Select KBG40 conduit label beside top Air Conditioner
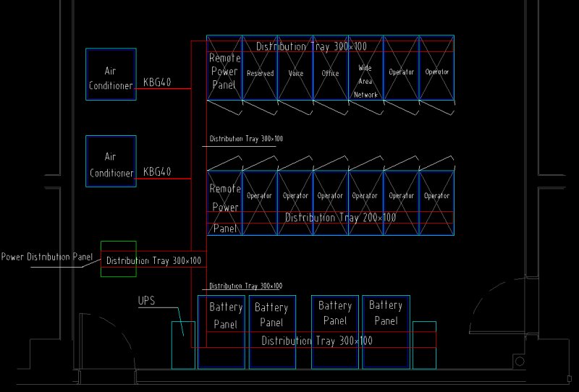Image resolution: width=579 pixels, height=392 pixels. click(157, 82)
